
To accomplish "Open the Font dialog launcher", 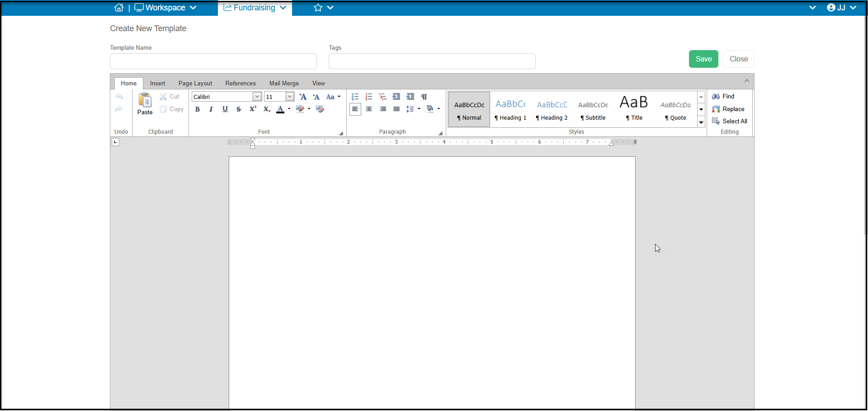I will tap(341, 133).
